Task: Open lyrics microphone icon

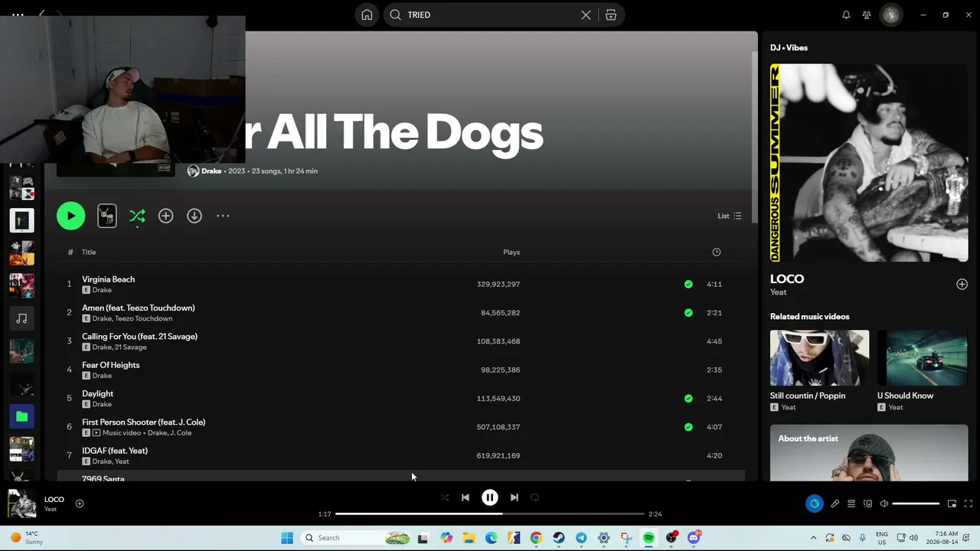Action: pyautogui.click(x=835, y=504)
